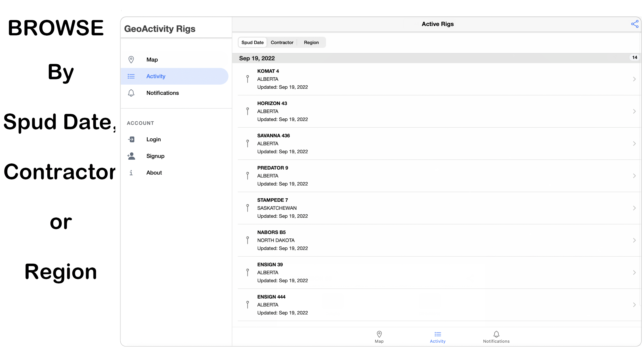
Task: Click the rig pin icon beside NABORS B5
Action: [247, 240]
